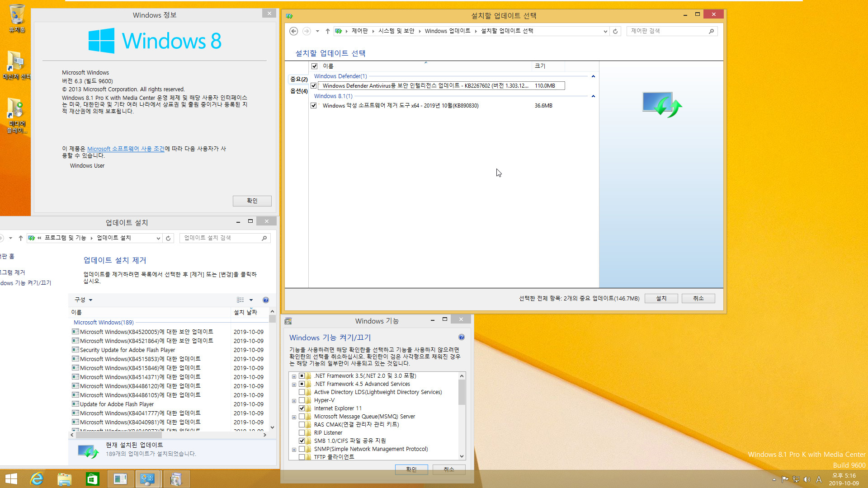Click the search magnifier in control panel search
The height and width of the screenshot is (488, 868).
pyautogui.click(x=711, y=31)
